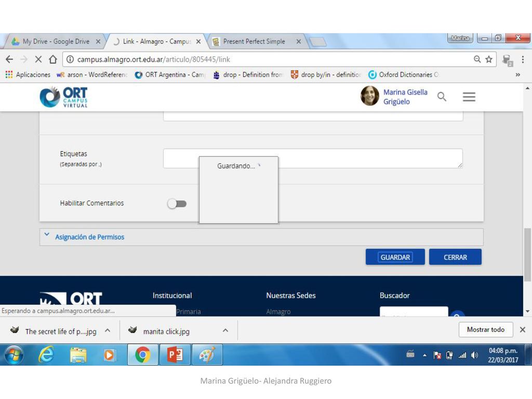The width and height of the screenshot is (532, 399).
Task: Open clock showing 04:08 p.m.
Action: [x=503, y=355]
